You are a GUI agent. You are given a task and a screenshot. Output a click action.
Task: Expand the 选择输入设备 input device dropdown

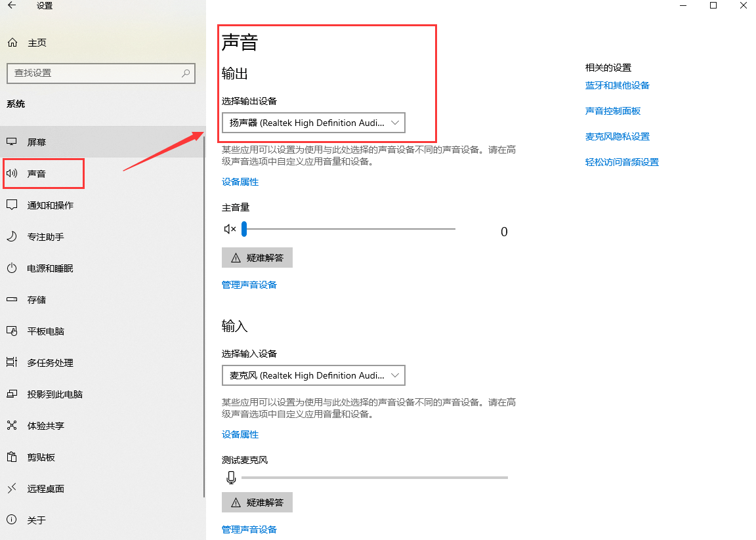(x=313, y=375)
